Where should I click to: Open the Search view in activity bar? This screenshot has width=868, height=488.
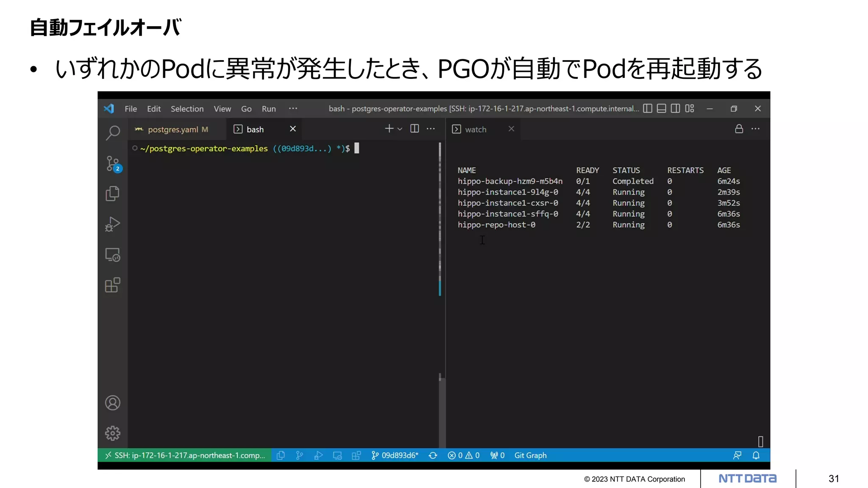pyautogui.click(x=113, y=133)
